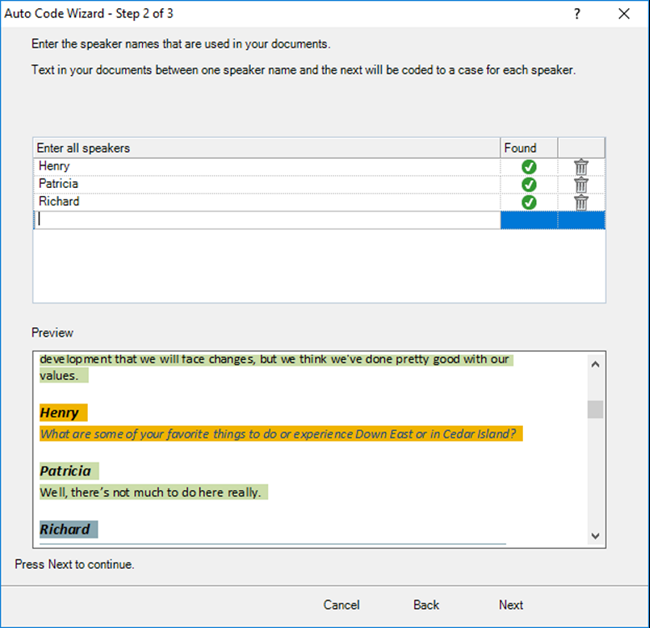This screenshot has width=650, height=628.
Task: Close the Auto Code Wizard dialog
Action: pos(624,14)
